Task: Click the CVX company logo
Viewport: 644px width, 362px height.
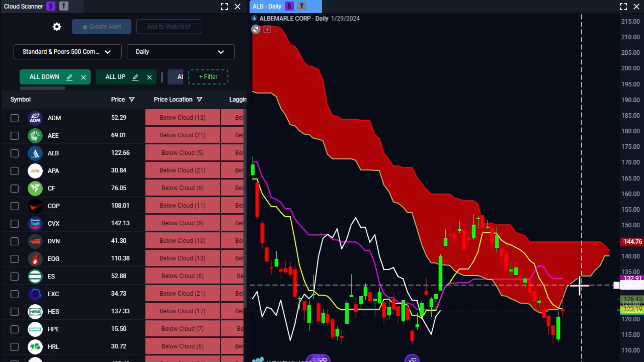Action: click(35, 224)
